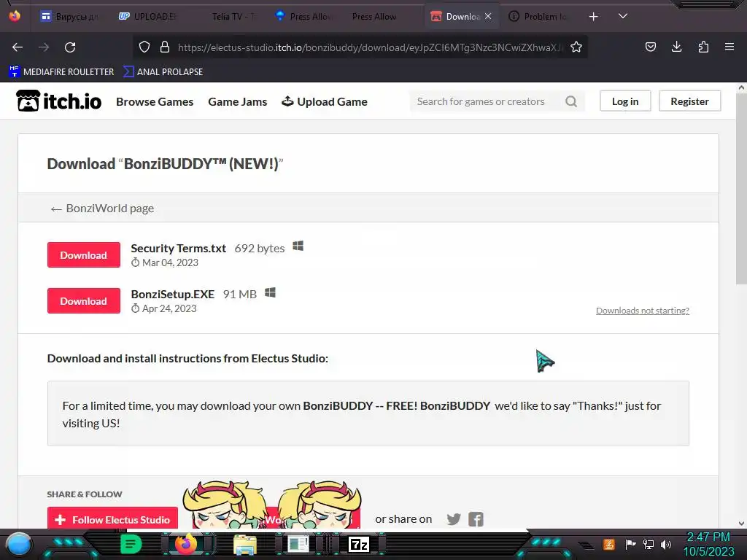
Task: Open the second bookmark on the bookmarks bar
Action: [x=163, y=72]
